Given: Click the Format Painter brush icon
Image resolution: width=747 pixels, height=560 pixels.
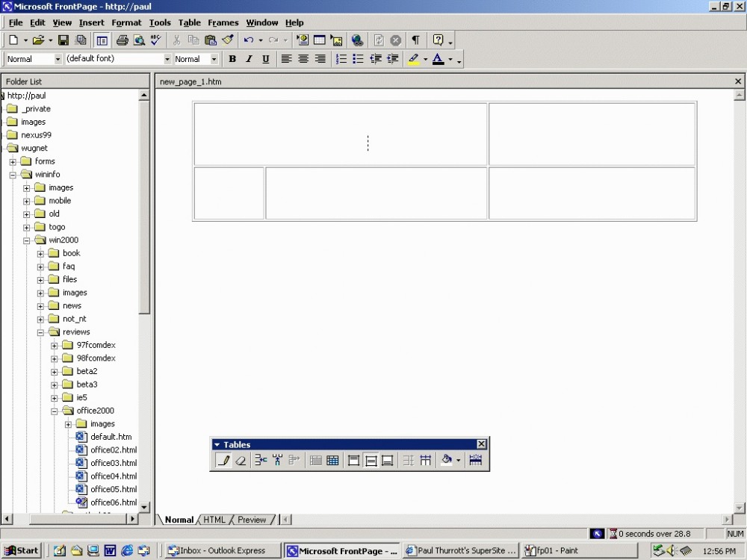Looking at the screenshot, I should click(228, 40).
